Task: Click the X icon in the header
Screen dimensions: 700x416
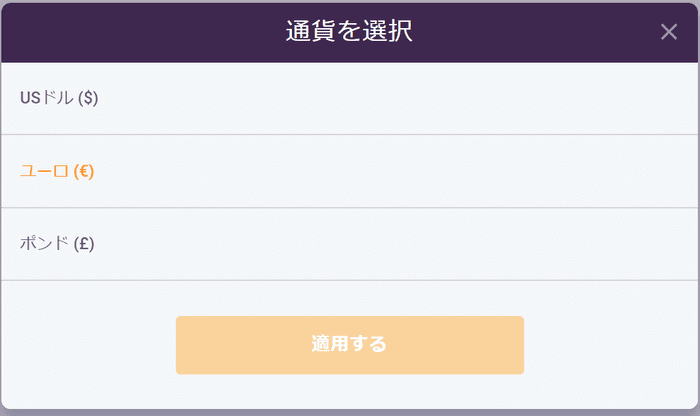Action: [669, 31]
